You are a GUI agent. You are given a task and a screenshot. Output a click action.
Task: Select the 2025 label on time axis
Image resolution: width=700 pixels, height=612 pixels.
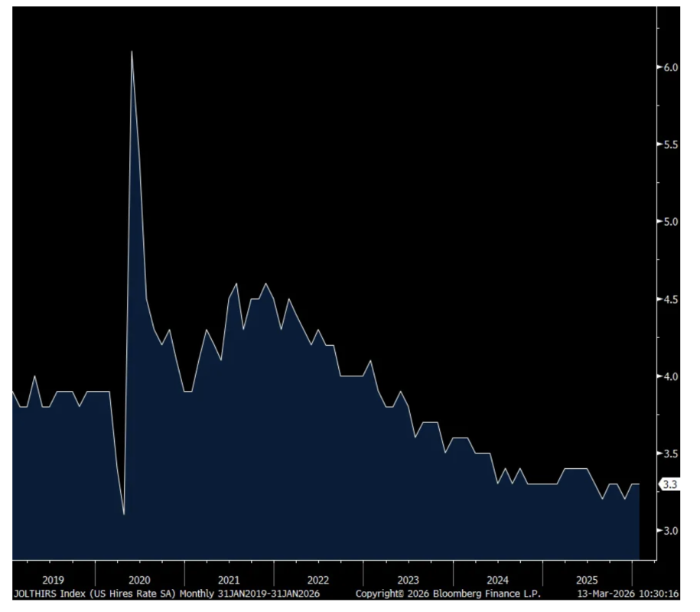point(587,580)
